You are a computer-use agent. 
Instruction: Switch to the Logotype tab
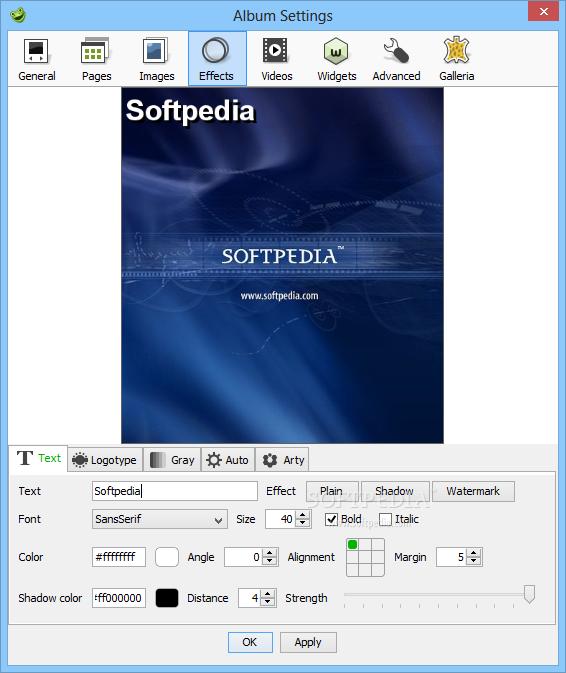105,460
